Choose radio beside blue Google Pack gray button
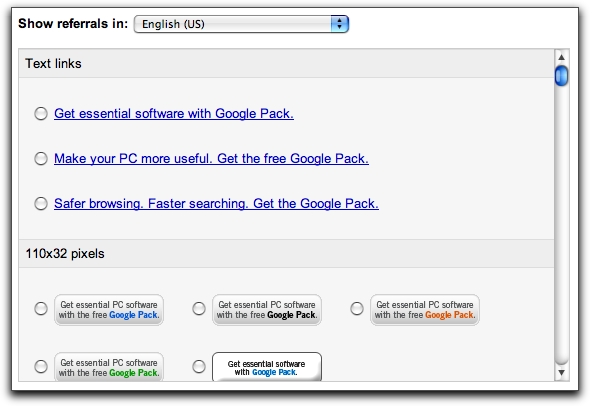The width and height of the screenshot is (590, 406). click(x=41, y=309)
